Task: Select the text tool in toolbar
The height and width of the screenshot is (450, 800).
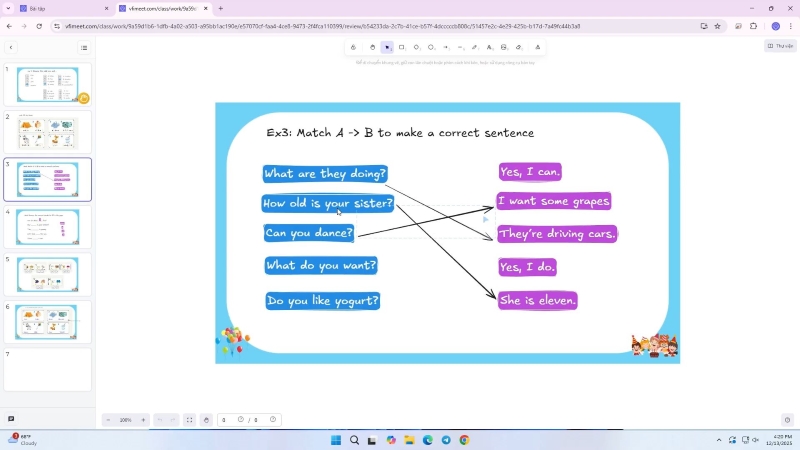Action: click(x=489, y=47)
